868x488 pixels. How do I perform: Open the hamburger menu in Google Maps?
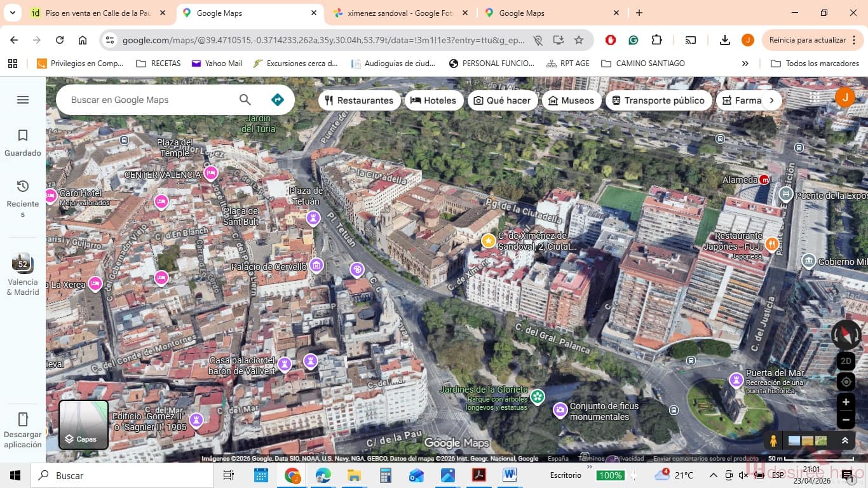[x=22, y=99]
